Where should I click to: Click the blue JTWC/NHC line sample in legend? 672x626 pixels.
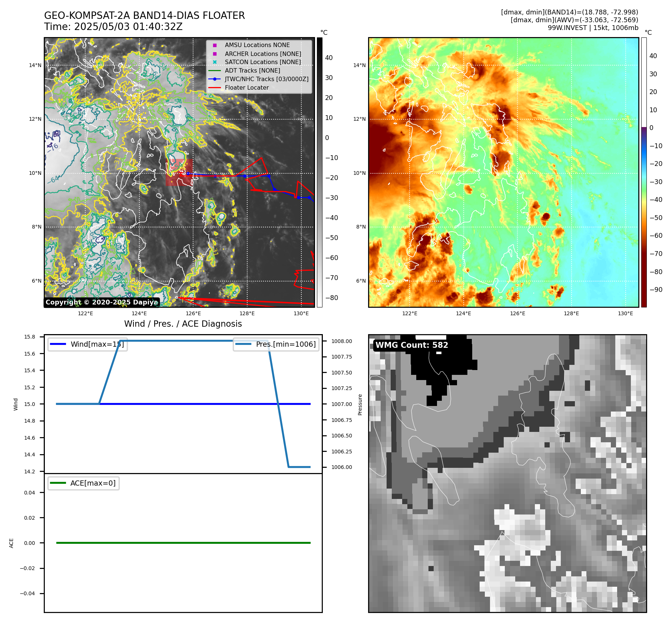215,79
